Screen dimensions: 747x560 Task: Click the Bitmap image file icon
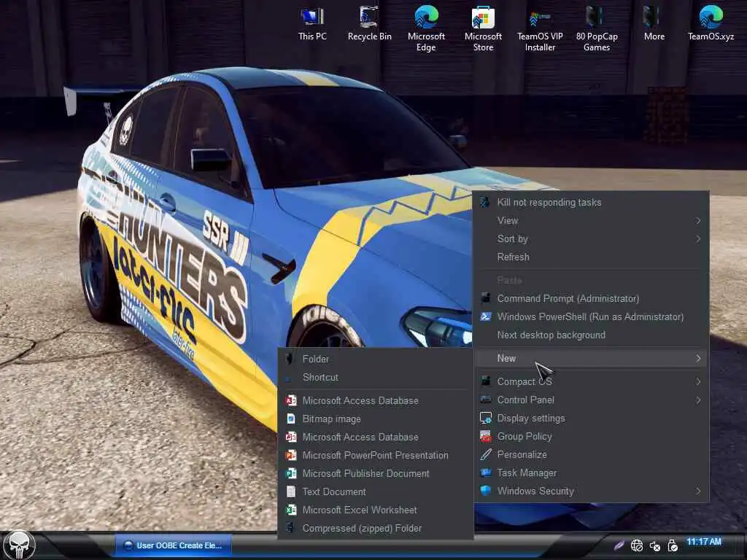[290, 419]
